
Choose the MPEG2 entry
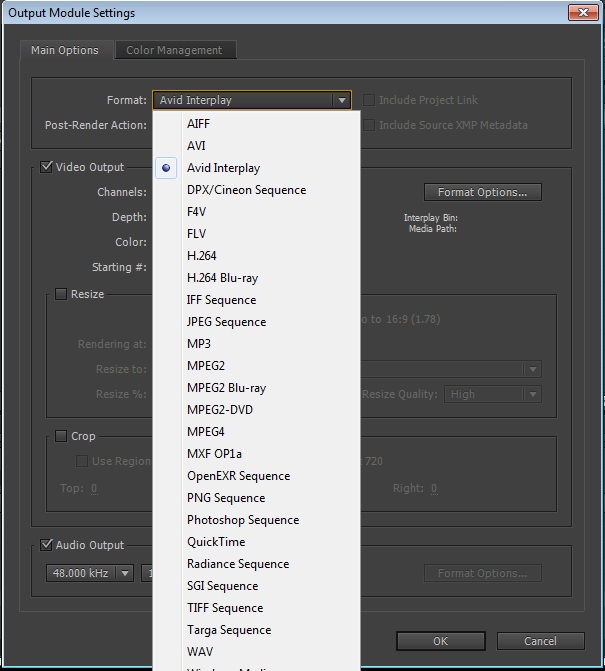click(256, 366)
